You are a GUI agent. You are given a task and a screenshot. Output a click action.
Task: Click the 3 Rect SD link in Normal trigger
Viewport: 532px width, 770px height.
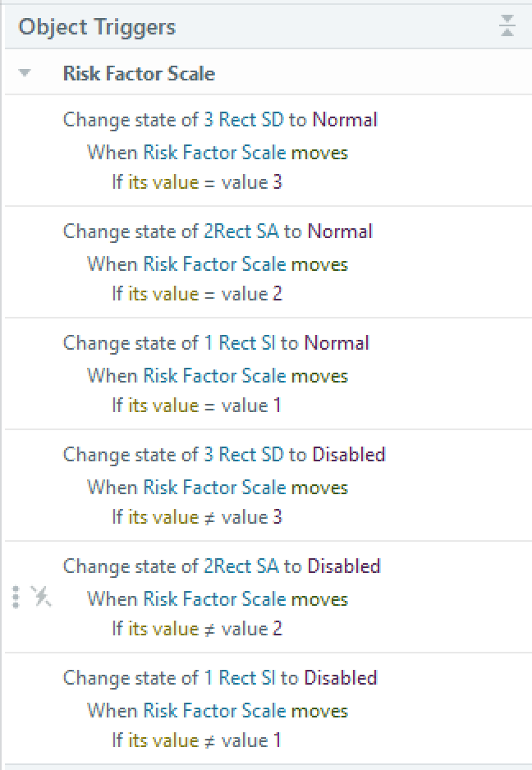(243, 120)
